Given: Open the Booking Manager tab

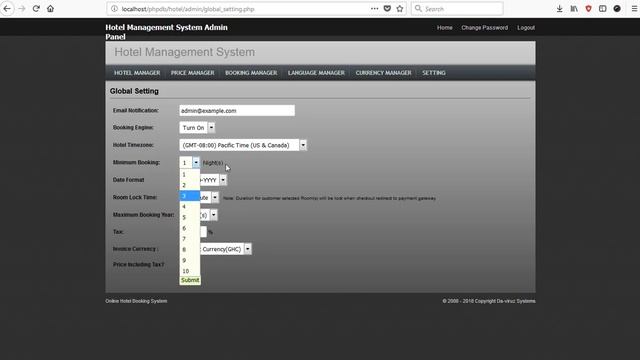Looking at the screenshot, I should (x=251, y=73).
